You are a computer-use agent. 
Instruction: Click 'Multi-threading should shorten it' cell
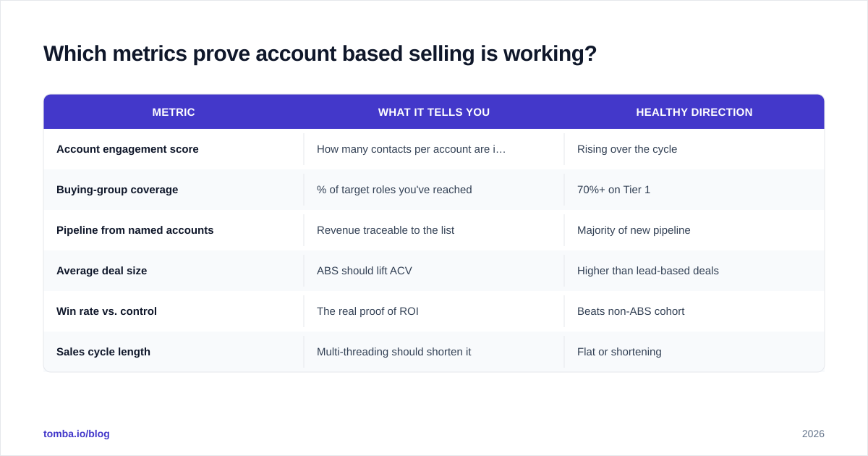point(434,352)
